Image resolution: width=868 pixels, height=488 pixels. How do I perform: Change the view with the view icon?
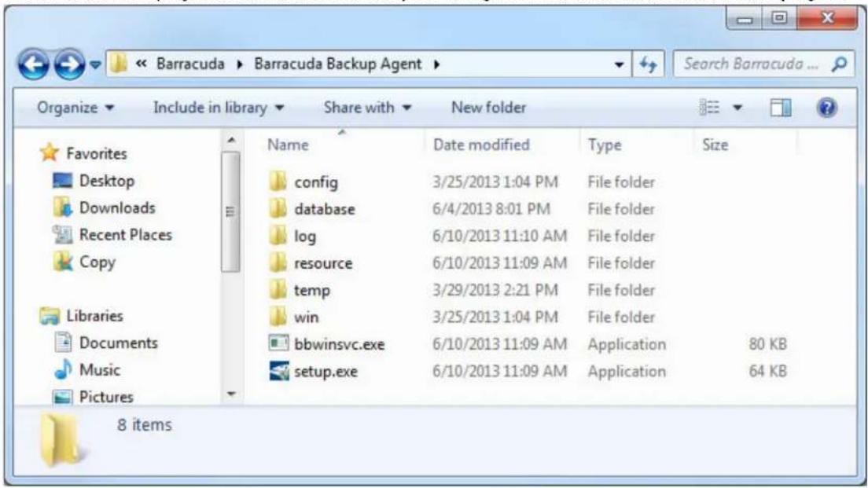tap(709, 108)
